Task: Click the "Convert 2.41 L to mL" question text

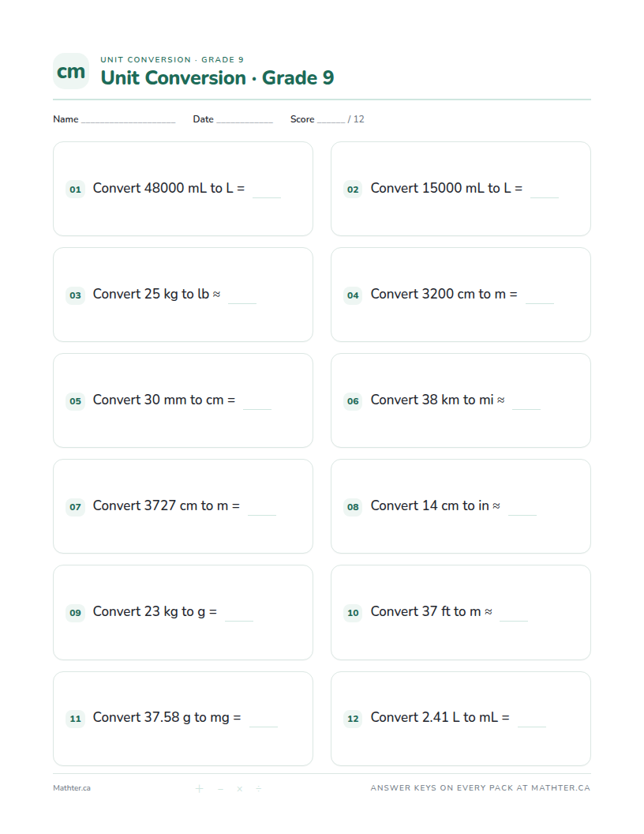Action: (x=440, y=718)
